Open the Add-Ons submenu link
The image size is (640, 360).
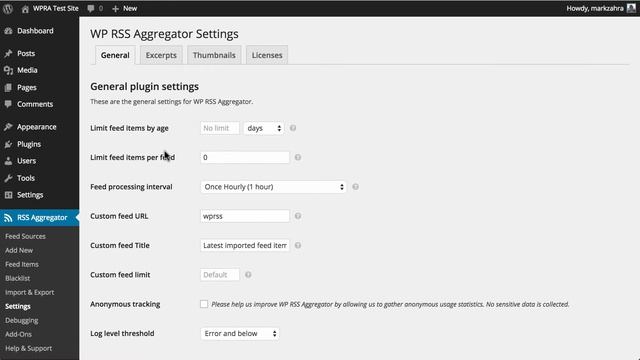click(18, 334)
